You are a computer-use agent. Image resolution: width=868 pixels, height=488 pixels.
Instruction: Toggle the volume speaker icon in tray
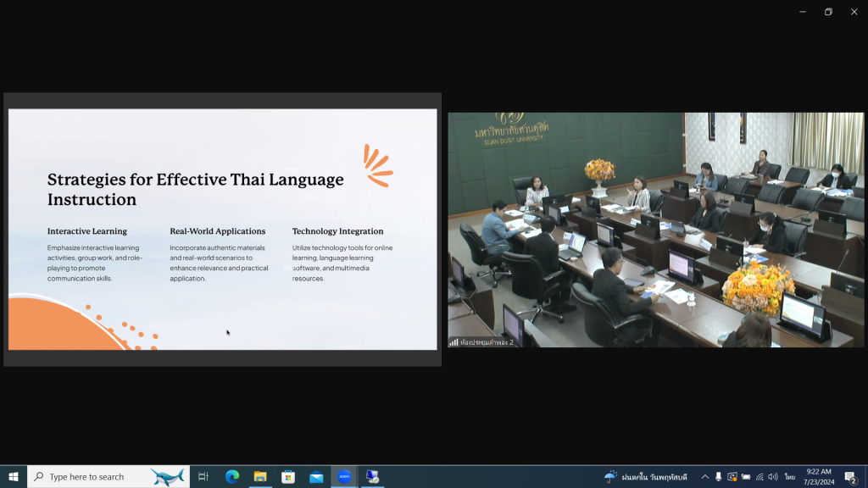click(773, 477)
